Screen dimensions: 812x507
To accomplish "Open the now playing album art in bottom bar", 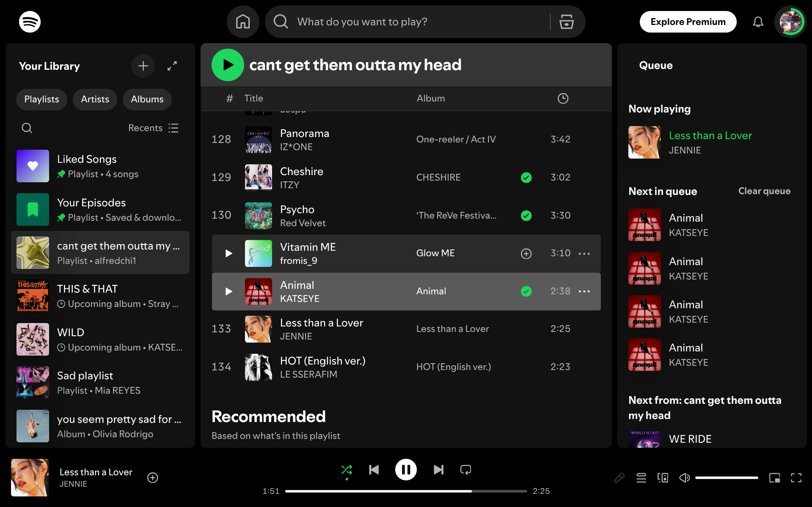I will 30,478.
